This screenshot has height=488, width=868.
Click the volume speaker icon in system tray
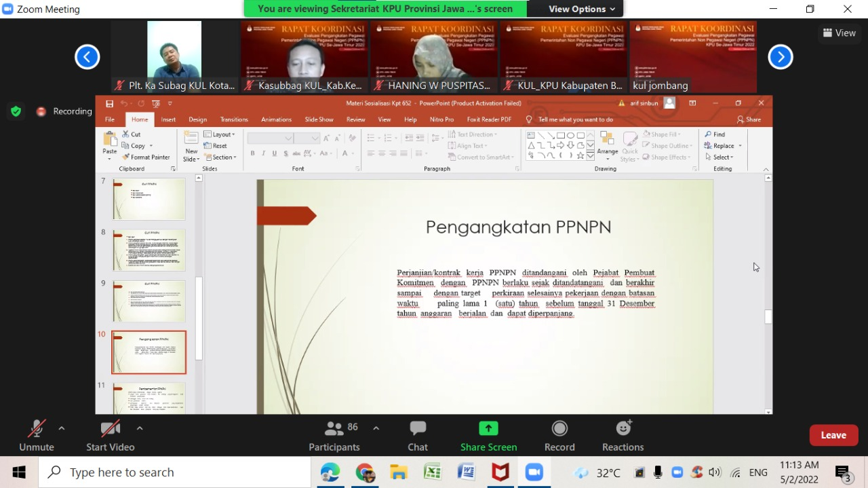tap(715, 472)
